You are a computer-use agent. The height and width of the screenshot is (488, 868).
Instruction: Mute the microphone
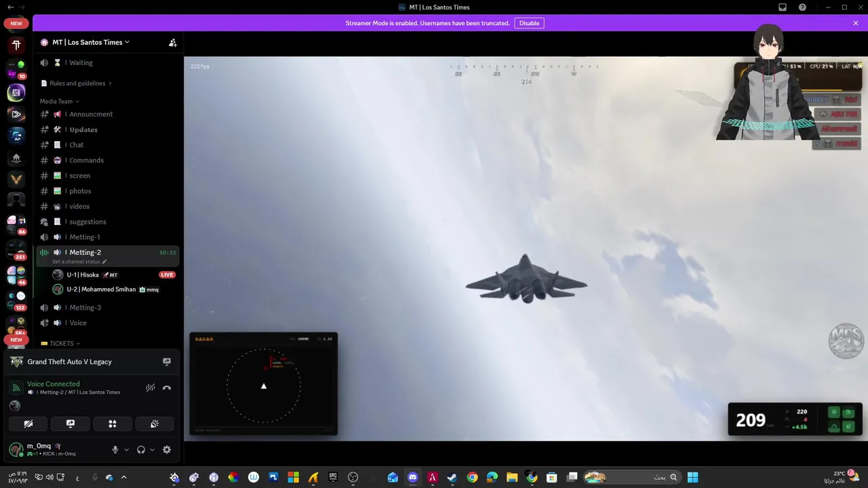[115, 449]
